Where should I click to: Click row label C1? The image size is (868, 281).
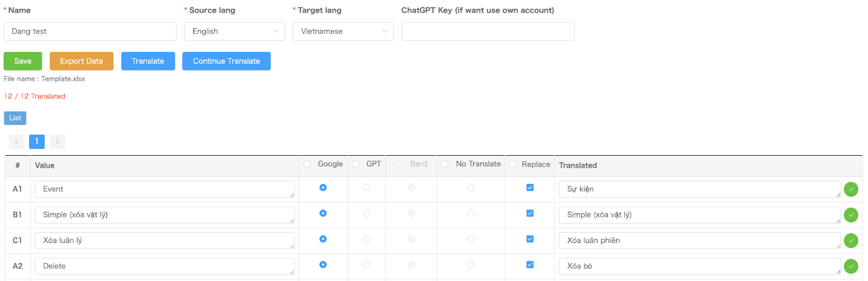17,240
